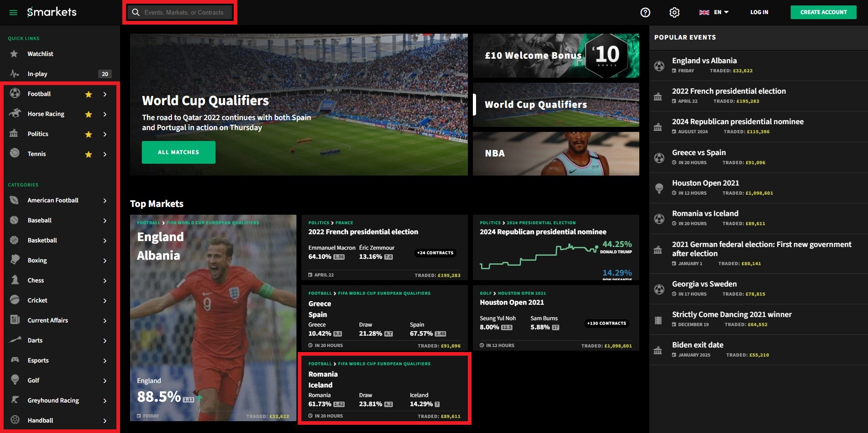Click the In-play pulse icon
Image resolution: width=868 pixels, height=433 pixels.
[14, 74]
